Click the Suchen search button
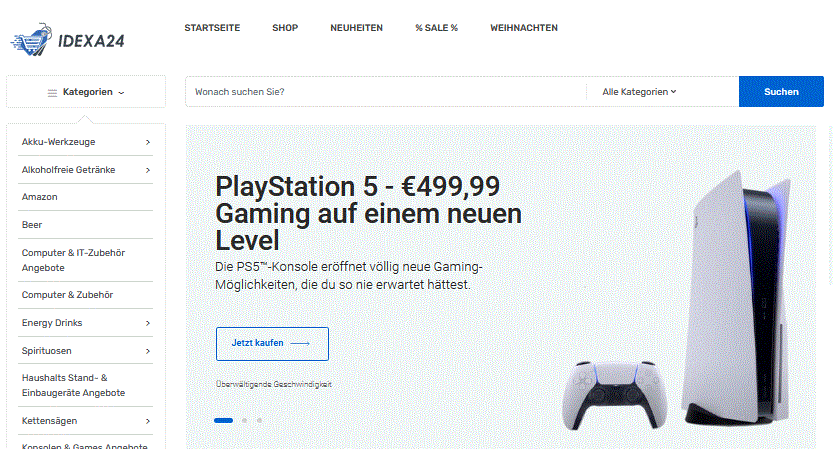 click(x=781, y=91)
